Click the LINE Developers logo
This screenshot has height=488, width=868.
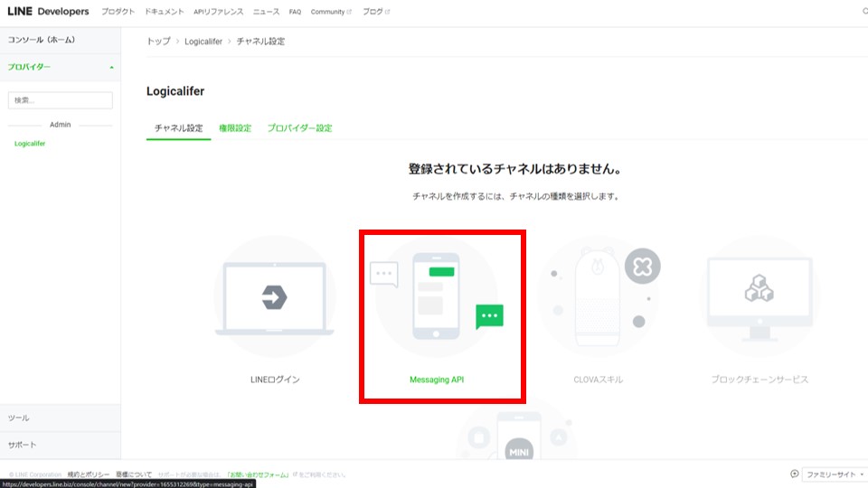(49, 12)
